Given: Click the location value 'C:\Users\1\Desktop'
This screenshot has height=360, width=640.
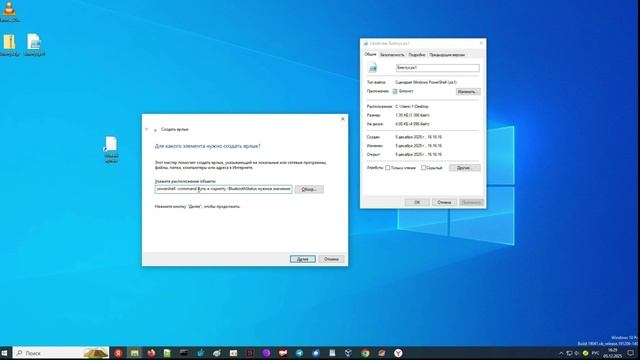Looking at the screenshot, I should (x=412, y=107).
